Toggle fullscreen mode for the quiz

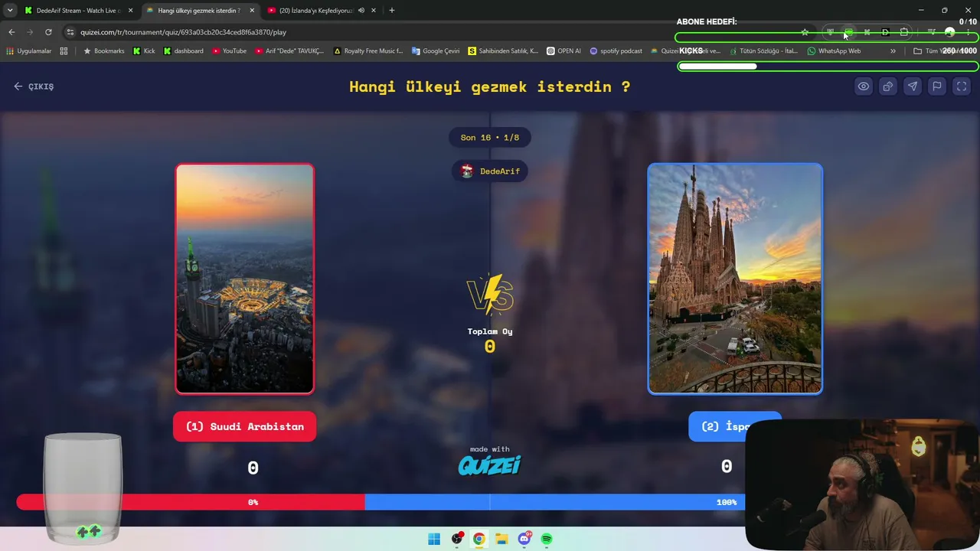tap(962, 86)
